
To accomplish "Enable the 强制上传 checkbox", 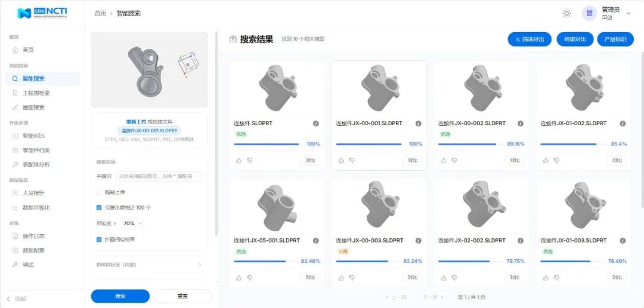I will click(98, 192).
